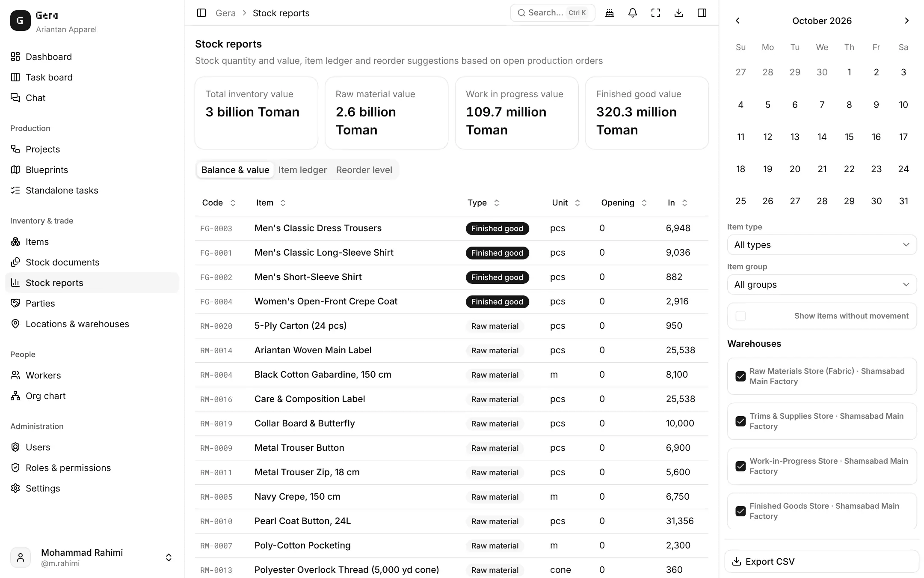The width and height of the screenshot is (924, 578).
Task: Check Show items without movement
Action: tap(740, 316)
